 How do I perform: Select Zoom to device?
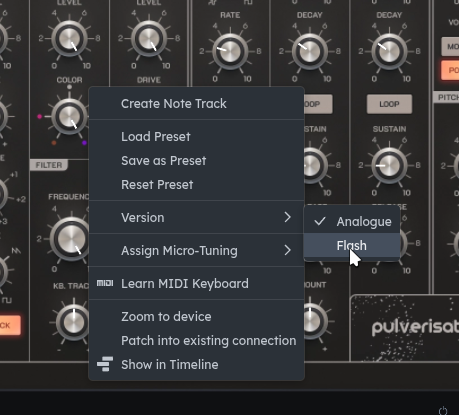pyautogui.click(x=196, y=317)
